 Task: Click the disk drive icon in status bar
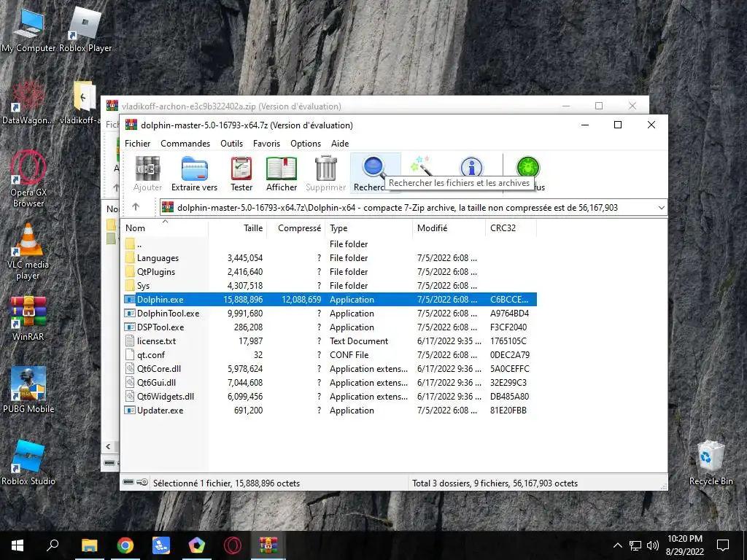pos(128,483)
